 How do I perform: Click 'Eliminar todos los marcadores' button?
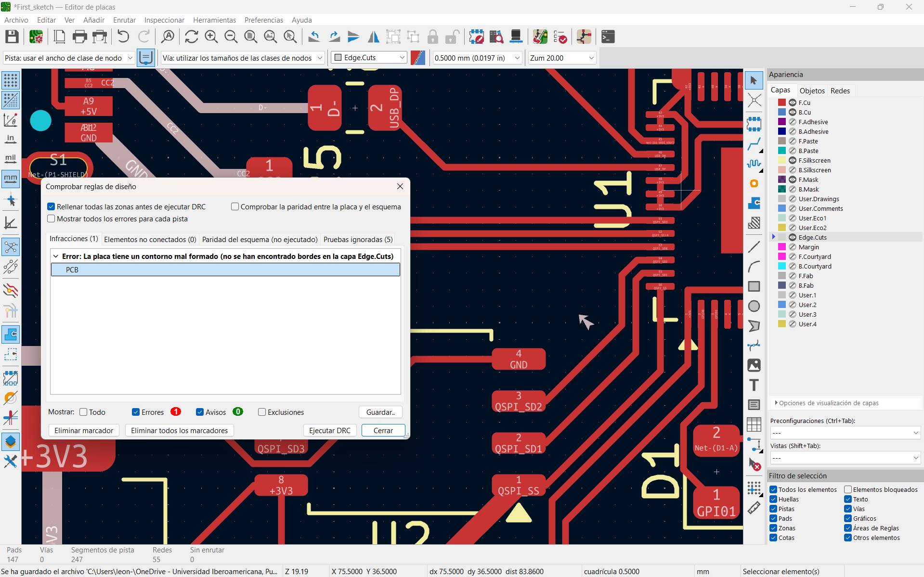pos(179,431)
